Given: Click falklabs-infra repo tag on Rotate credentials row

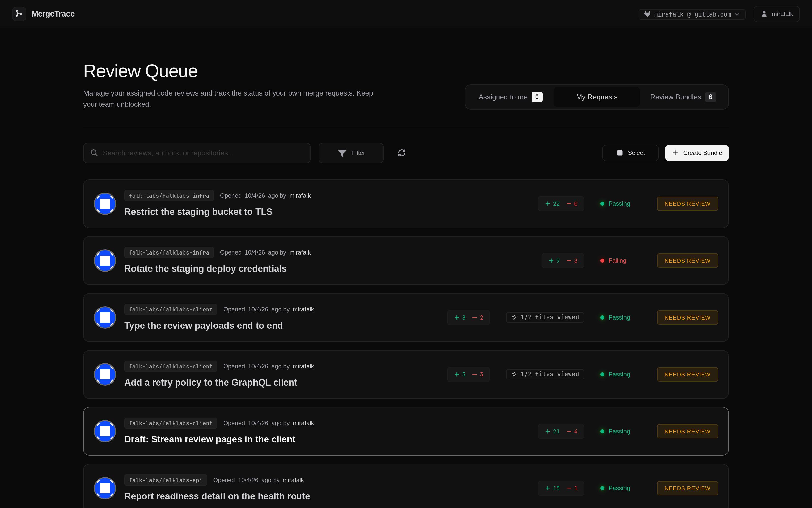Looking at the screenshot, I should (169, 252).
